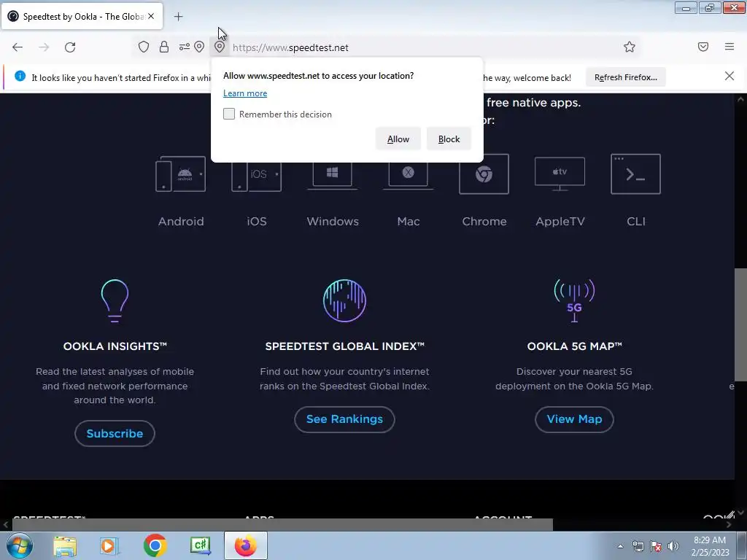Allow speedtest.net to access location
Image resolution: width=747 pixels, height=560 pixels.
pyautogui.click(x=398, y=139)
